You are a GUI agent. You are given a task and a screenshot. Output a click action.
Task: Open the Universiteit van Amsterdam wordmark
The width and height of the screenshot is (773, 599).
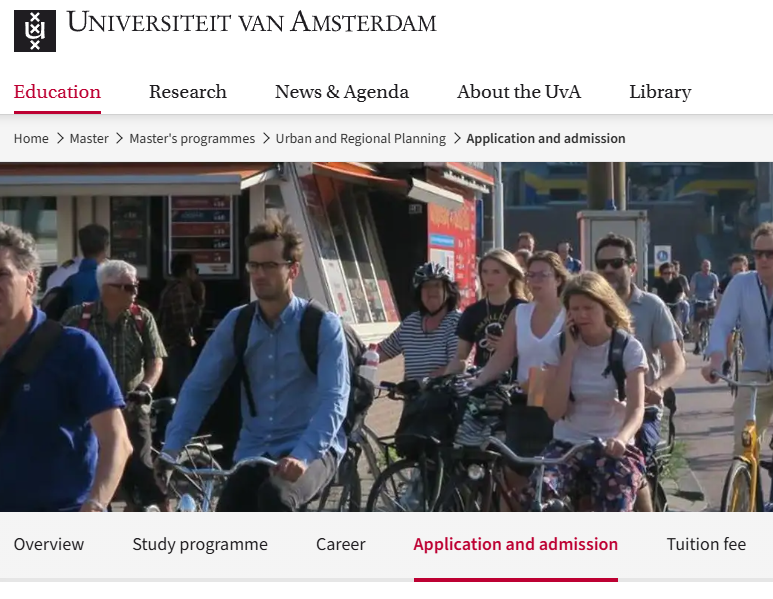(251, 23)
